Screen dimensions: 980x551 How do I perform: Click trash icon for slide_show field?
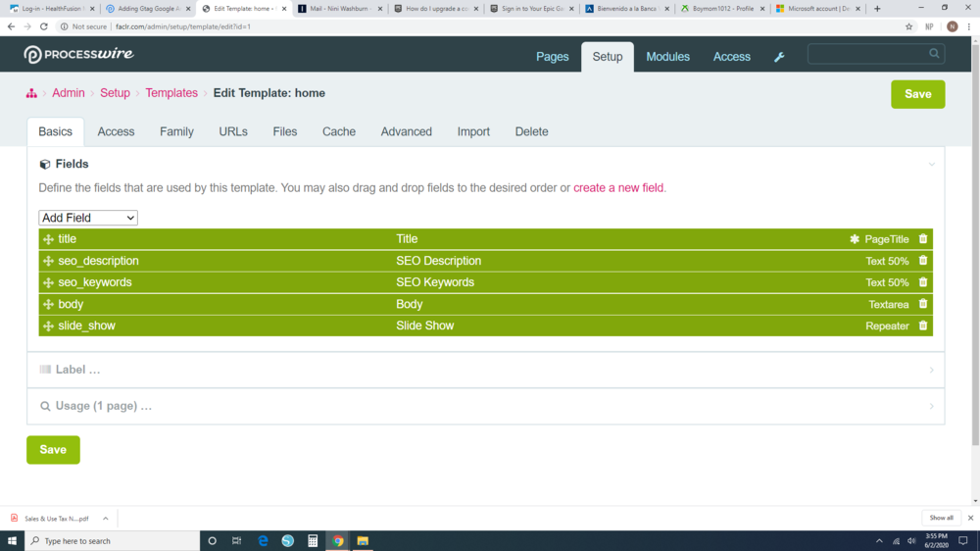[923, 326]
